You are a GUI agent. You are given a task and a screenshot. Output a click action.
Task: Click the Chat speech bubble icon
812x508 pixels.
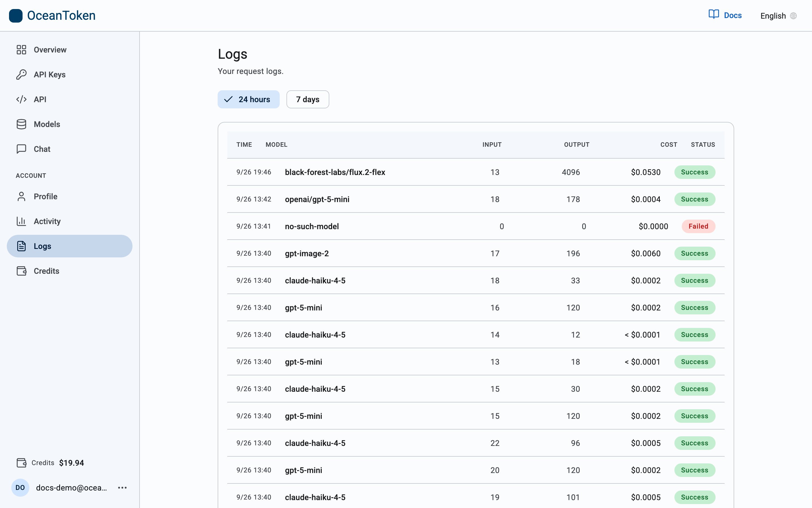point(21,149)
